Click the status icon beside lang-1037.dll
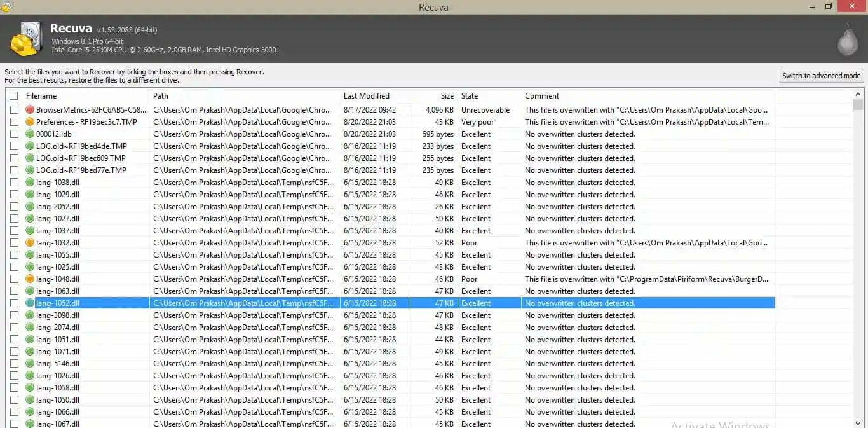Image resolution: width=868 pixels, height=428 pixels. (30, 231)
